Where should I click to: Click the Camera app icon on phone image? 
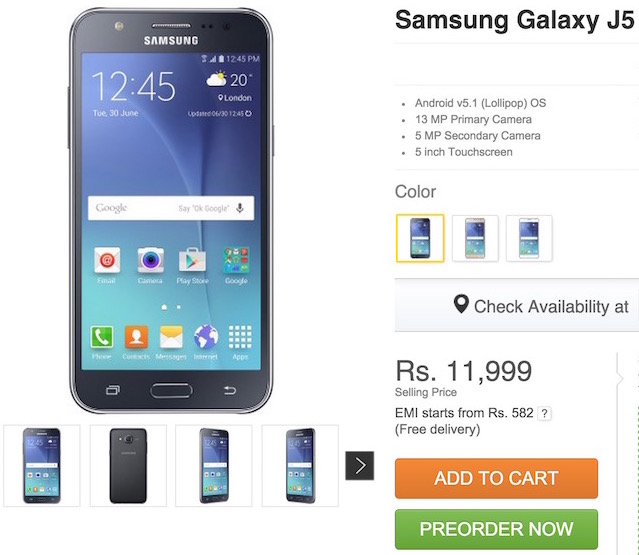pyautogui.click(x=150, y=260)
